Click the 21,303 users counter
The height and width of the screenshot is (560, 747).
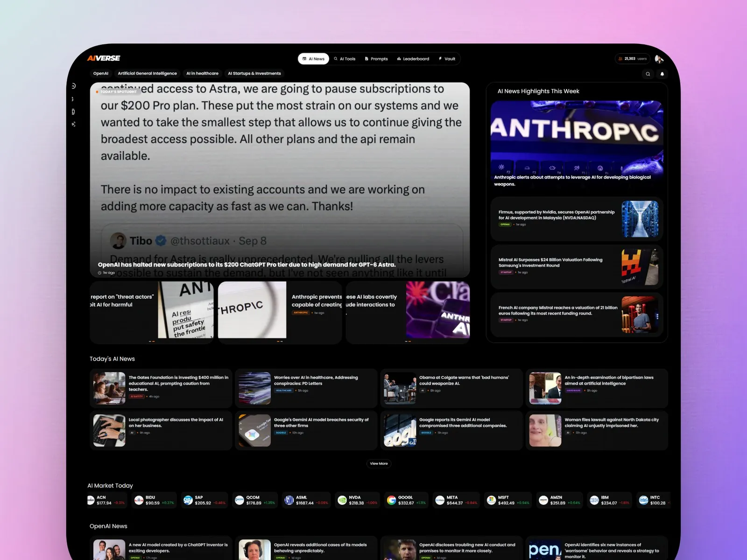[x=633, y=59]
